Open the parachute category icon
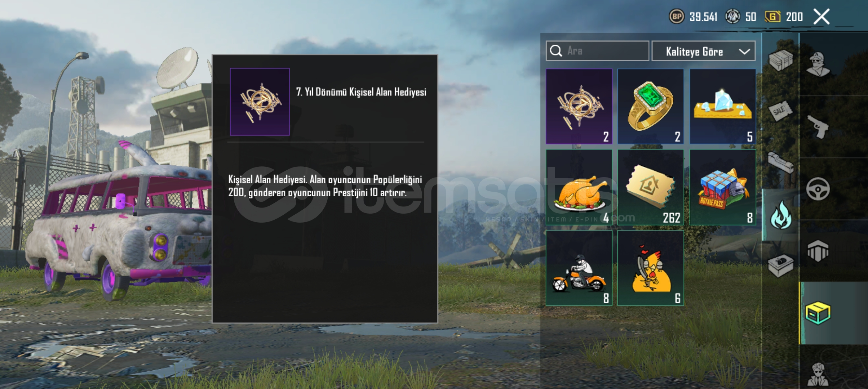This screenshot has width=868, height=389. pyautogui.click(x=818, y=251)
